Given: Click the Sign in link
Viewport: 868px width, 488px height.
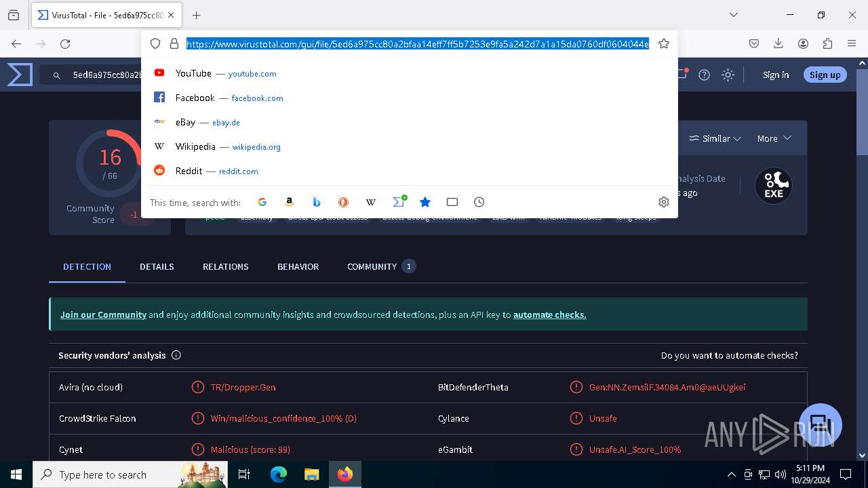Looking at the screenshot, I should [x=776, y=75].
